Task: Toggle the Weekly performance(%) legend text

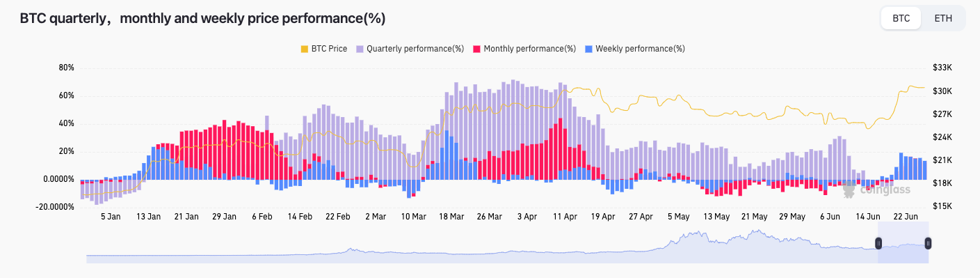Action: point(640,49)
